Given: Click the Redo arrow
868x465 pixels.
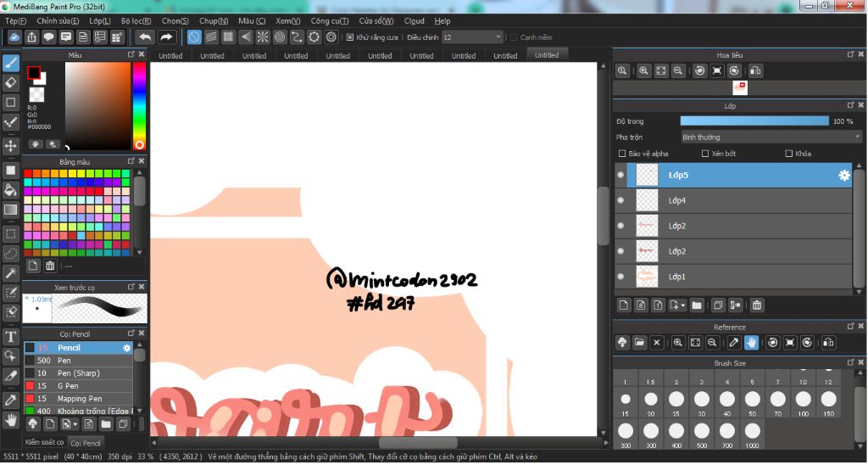Looking at the screenshot, I should (166, 37).
